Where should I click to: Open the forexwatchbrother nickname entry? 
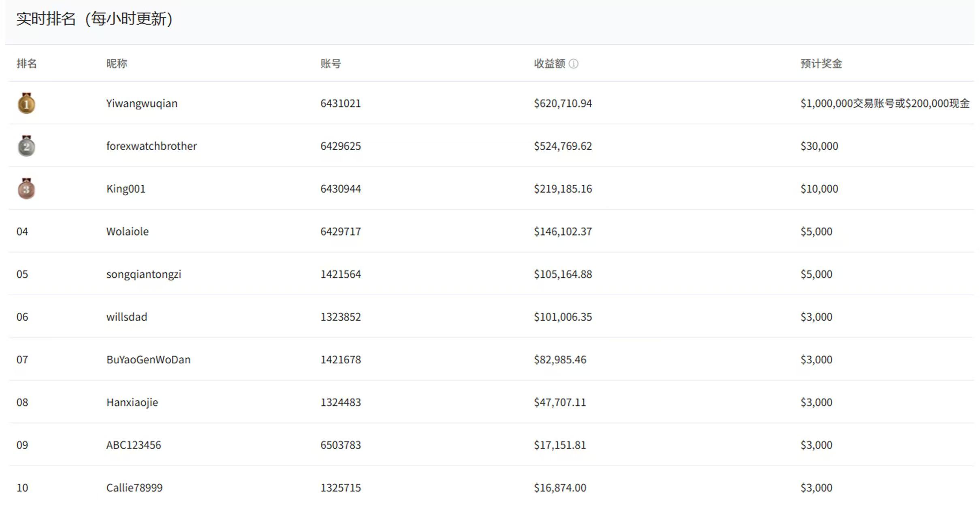tap(152, 146)
